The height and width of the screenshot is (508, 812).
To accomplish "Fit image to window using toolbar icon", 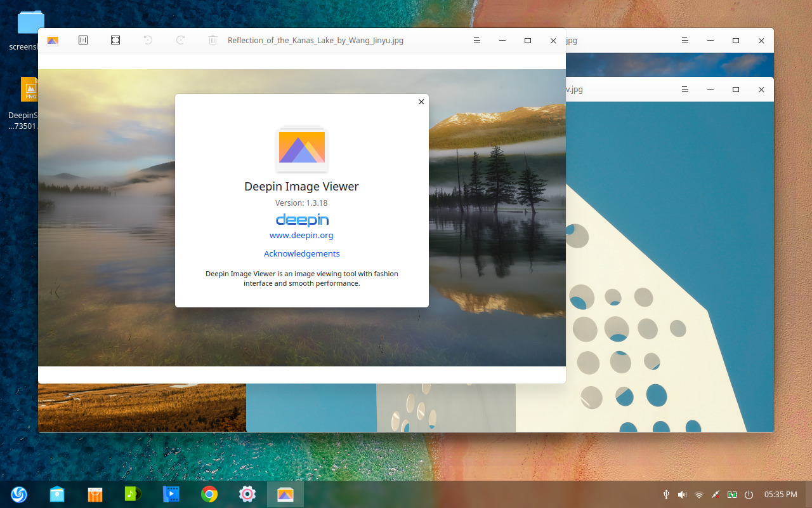I will coord(115,40).
